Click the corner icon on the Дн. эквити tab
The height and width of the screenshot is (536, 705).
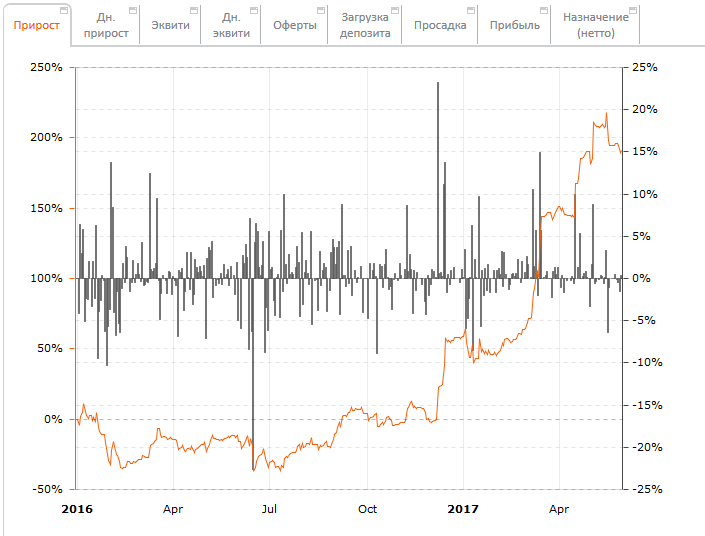pyautogui.click(x=254, y=10)
